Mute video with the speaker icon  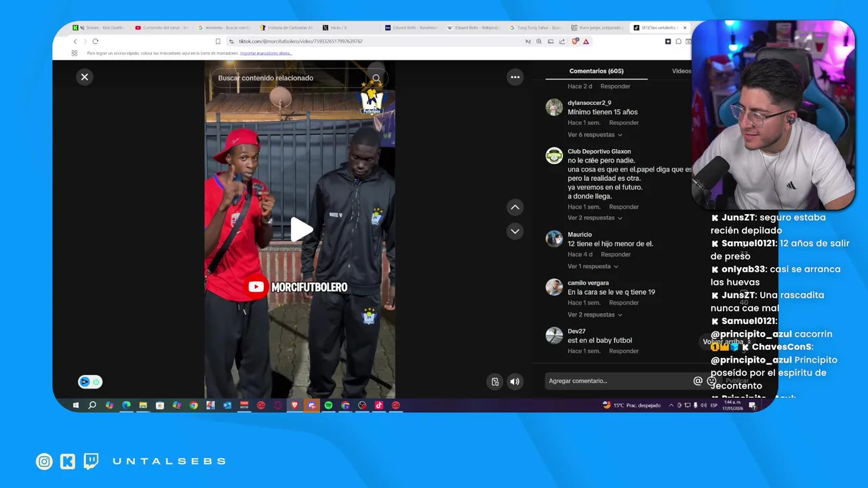tap(515, 382)
